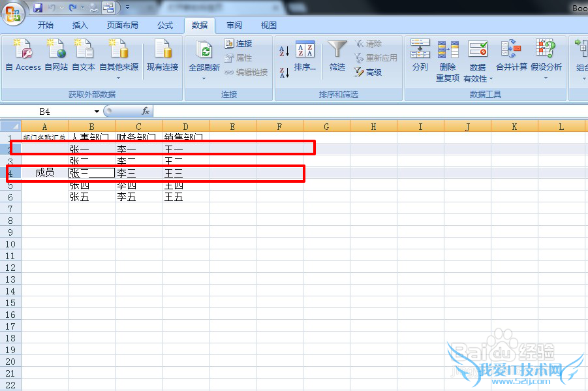Viewport: 588px width, 391px height.
Task: Select header cell 人事部门
Action: 91,137
